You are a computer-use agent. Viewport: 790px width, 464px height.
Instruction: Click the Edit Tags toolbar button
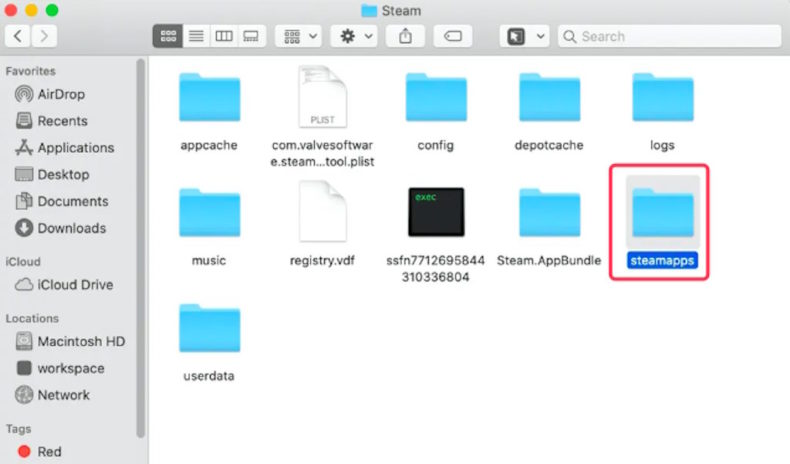coord(452,36)
